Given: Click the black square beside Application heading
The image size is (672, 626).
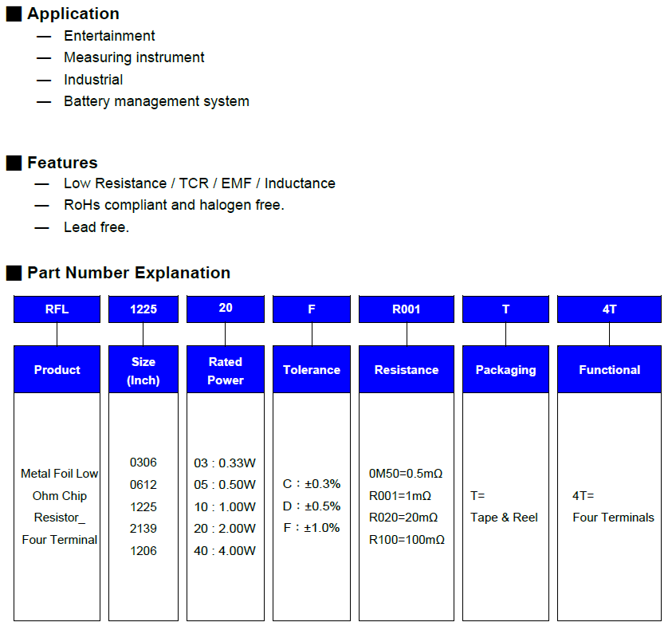Looking at the screenshot, I should click(14, 14).
